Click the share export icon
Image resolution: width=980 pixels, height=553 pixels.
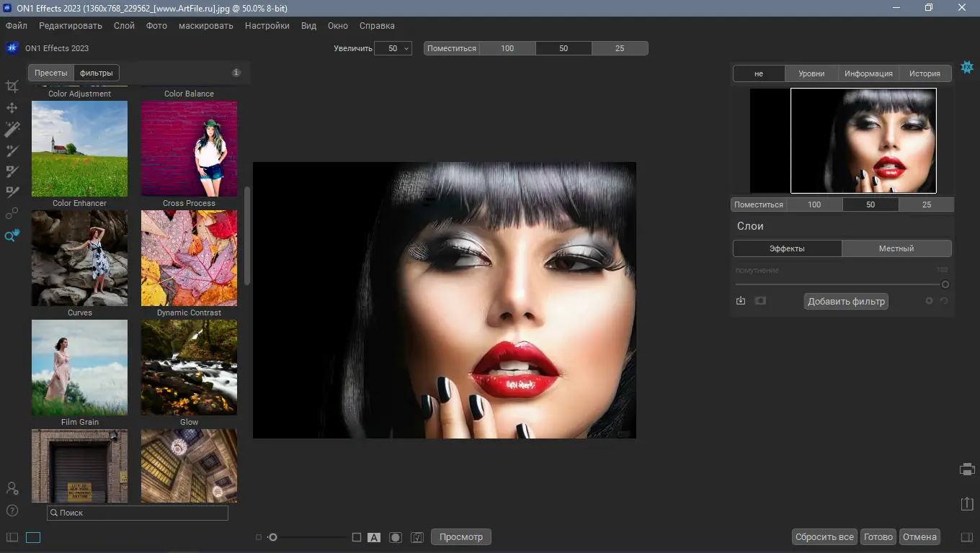coord(967,504)
